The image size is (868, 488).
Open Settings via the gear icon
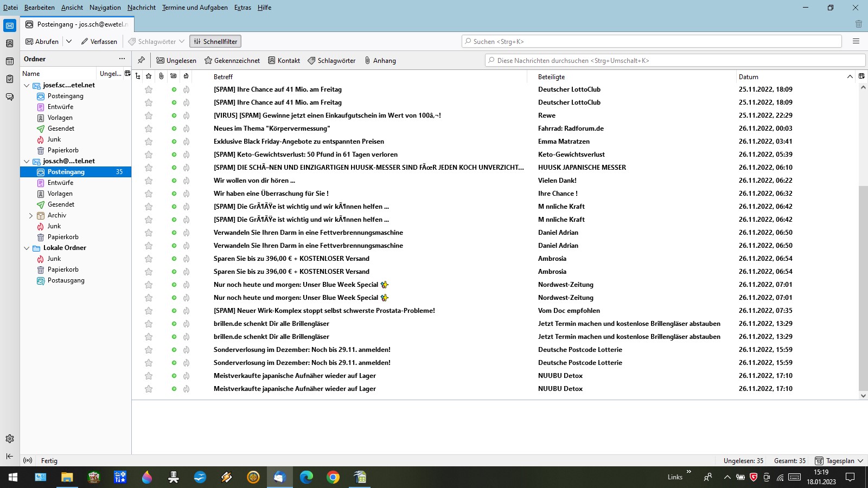coord(10,439)
